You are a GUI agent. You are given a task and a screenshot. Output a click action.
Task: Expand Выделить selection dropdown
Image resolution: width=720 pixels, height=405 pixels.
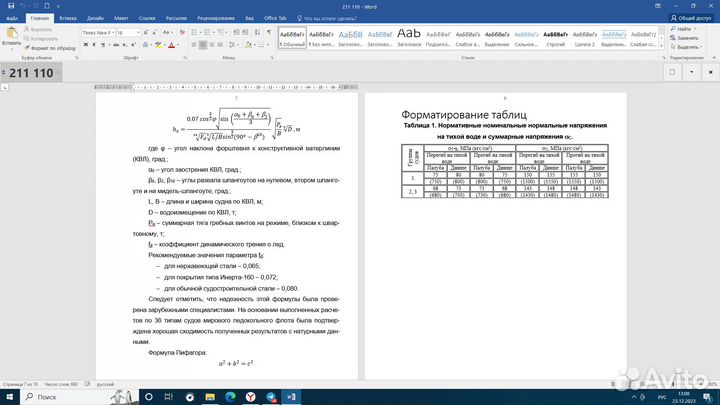click(x=701, y=47)
